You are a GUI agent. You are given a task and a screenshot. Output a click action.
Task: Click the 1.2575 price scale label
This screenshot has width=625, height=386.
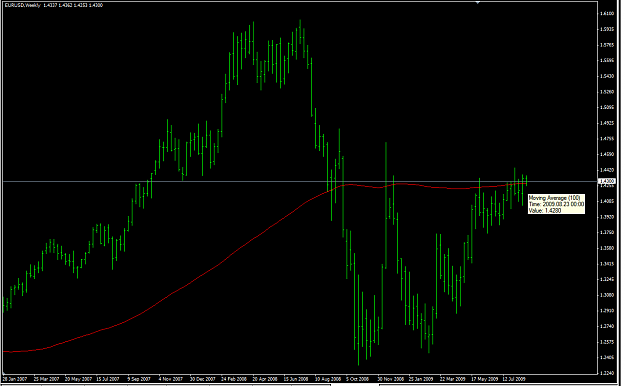coord(607,342)
